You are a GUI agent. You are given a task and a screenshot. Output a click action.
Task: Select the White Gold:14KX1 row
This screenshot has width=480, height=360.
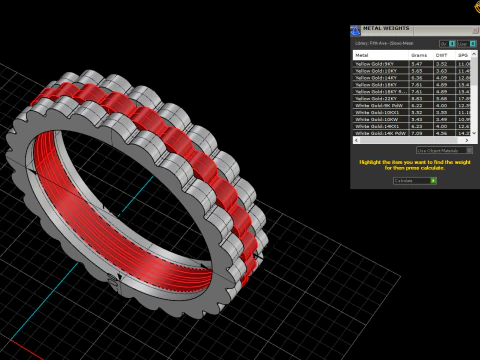point(412,126)
